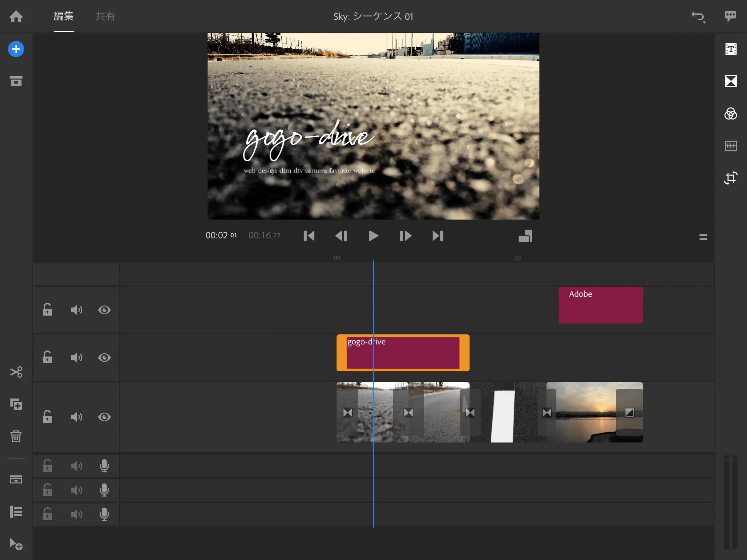Select the 編集 tab
This screenshot has height=560, width=747.
click(64, 16)
